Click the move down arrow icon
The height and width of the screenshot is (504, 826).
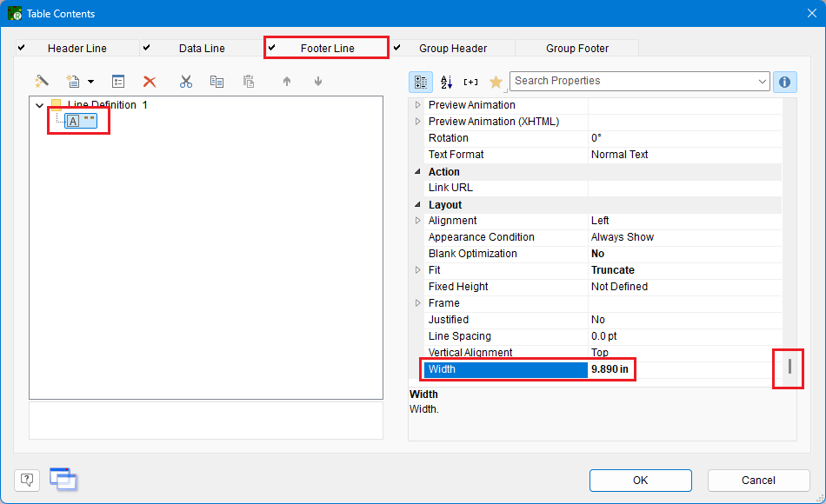point(318,82)
